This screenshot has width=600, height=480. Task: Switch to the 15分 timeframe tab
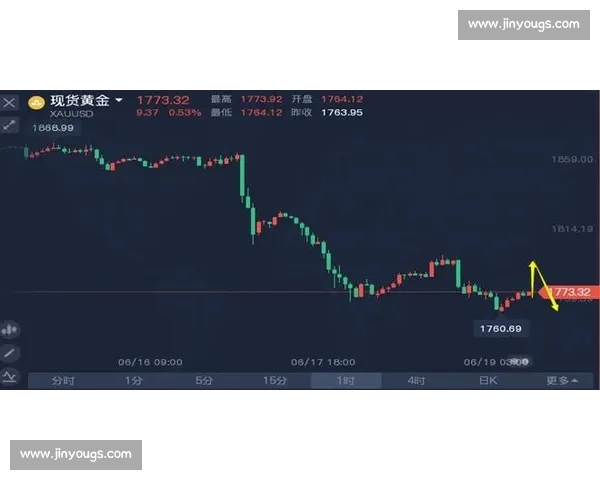pos(274,381)
